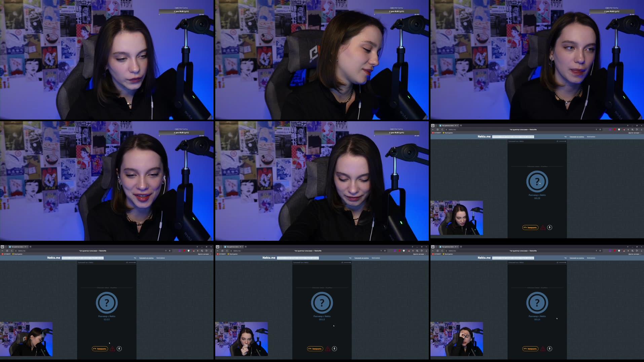
Task: Click the question-mark avatar above the 00:13 timer
Action: (x=322, y=303)
